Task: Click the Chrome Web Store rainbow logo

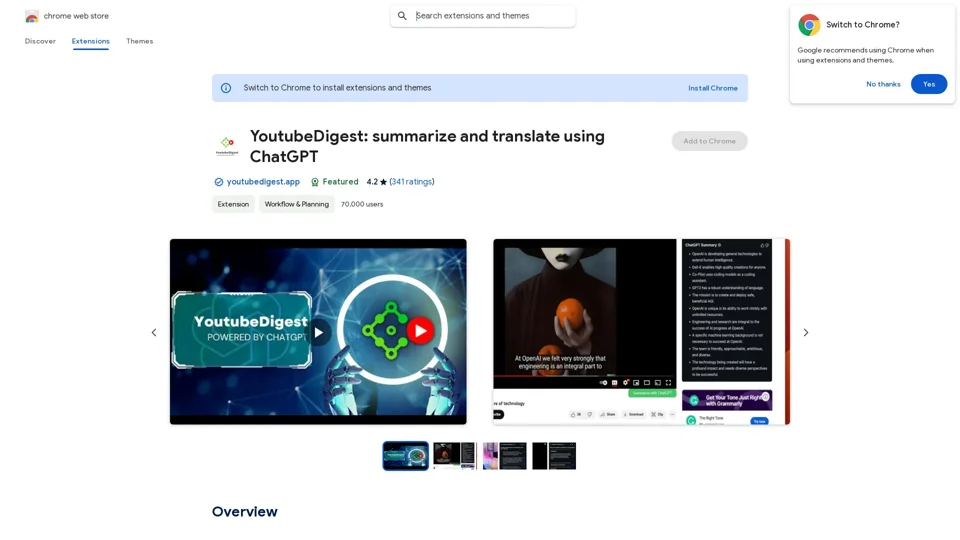Action: (x=32, y=17)
